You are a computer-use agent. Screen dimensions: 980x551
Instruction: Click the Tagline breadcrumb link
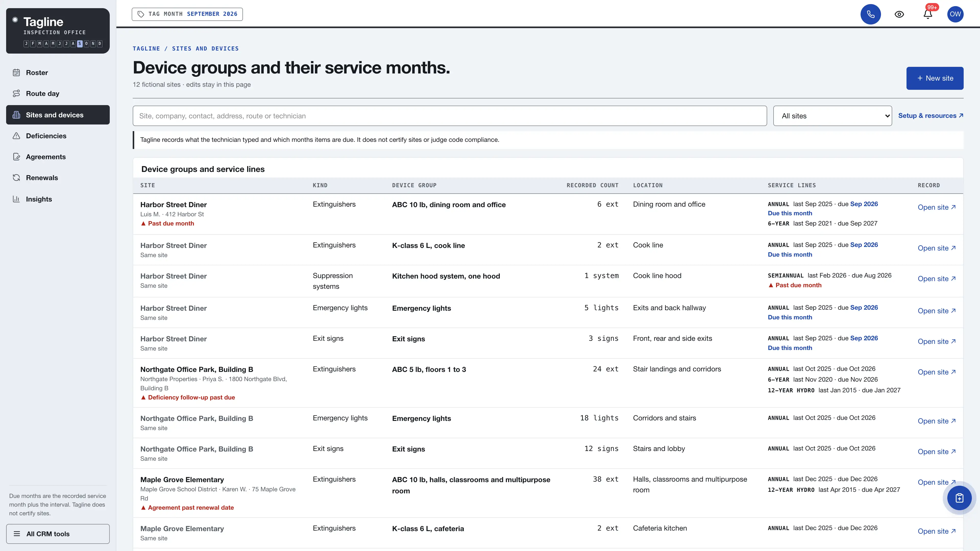[146, 49]
